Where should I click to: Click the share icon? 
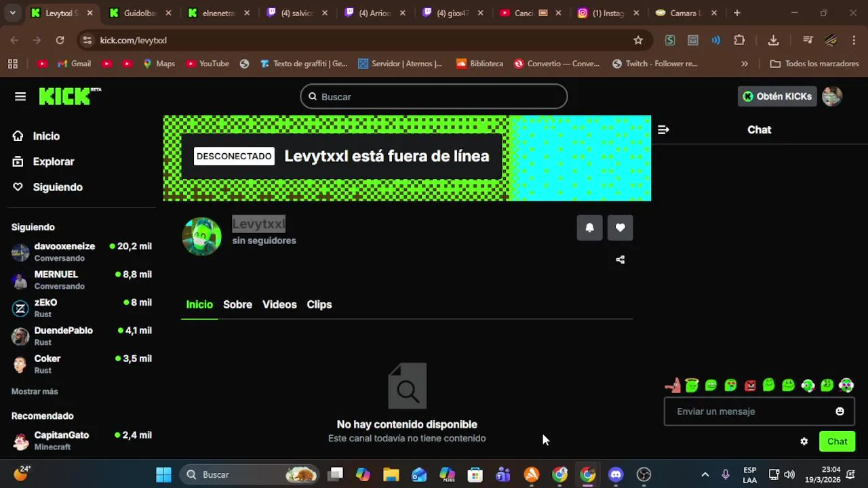(x=620, y=260)
